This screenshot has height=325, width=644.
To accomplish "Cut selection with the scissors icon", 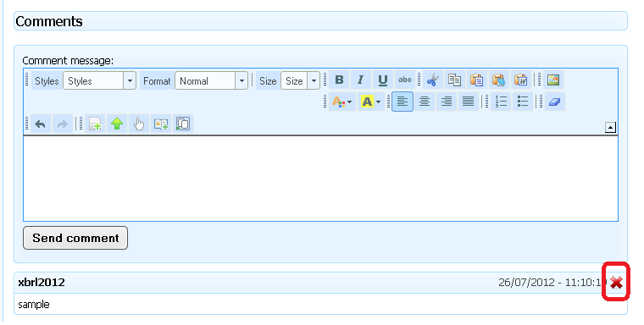I will [432, 80].
